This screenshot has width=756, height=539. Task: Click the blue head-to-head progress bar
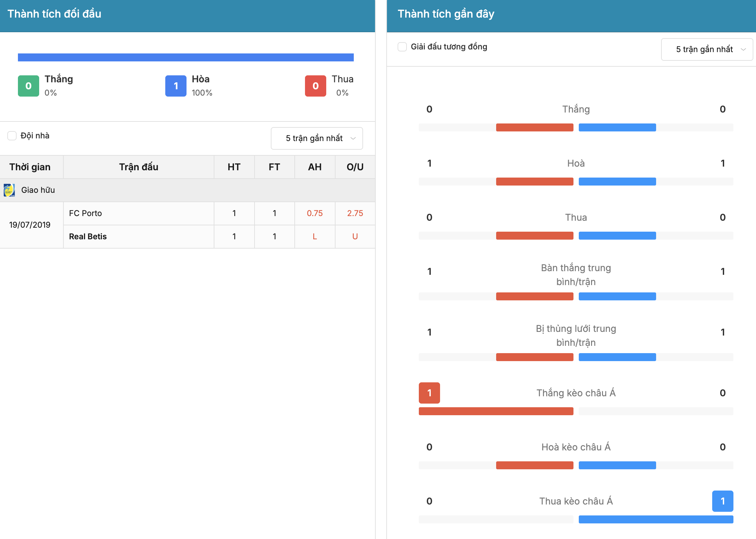(x=186, y=57)
